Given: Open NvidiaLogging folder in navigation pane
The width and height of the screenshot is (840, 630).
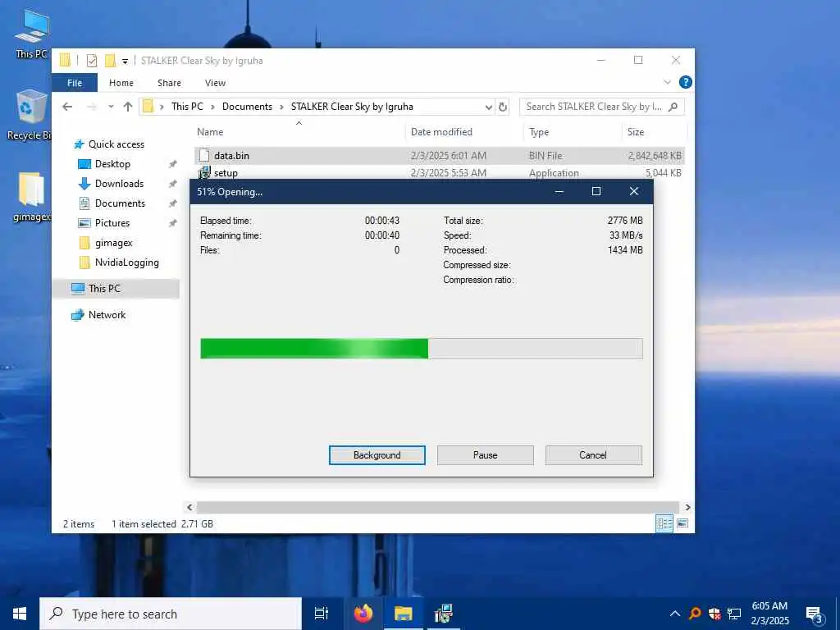Looking at the screenshot, I should 126,262.
